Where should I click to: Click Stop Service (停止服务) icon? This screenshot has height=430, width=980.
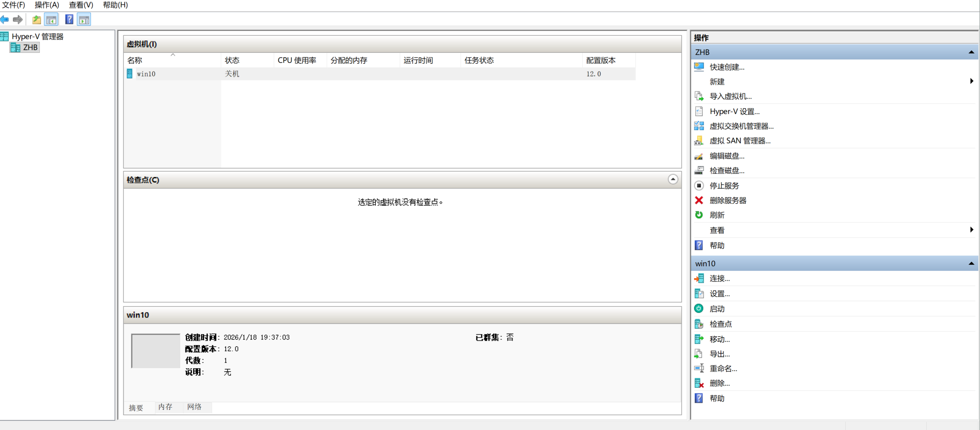pyautogui.click(x=699, y=186)
